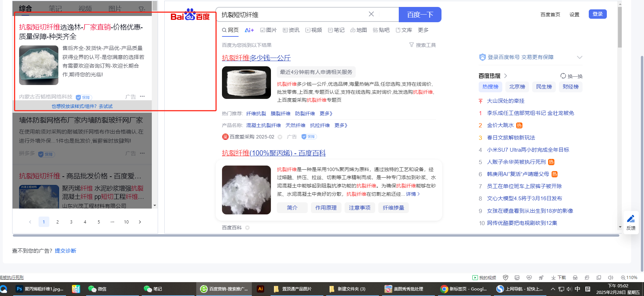Click the white fiber thumbnail in mobile ad
This screenshot has width=644, height=296.
39,65
